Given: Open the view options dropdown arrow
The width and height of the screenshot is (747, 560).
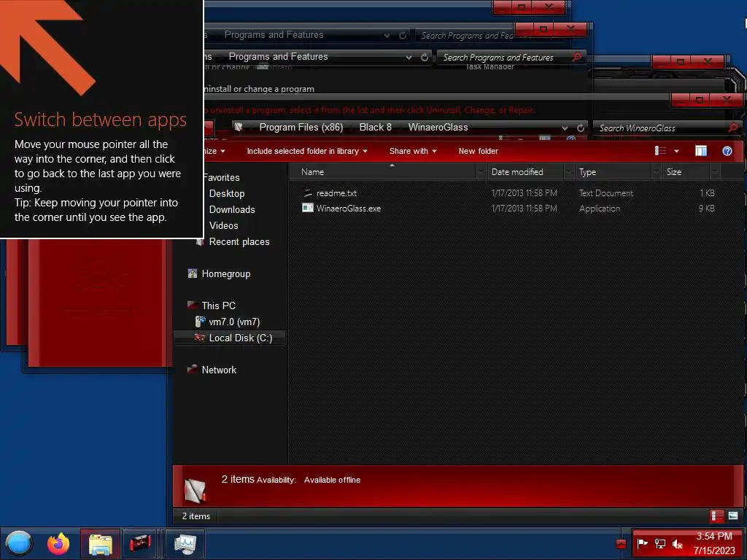Looking at the screenshot, I should point(676,152).
